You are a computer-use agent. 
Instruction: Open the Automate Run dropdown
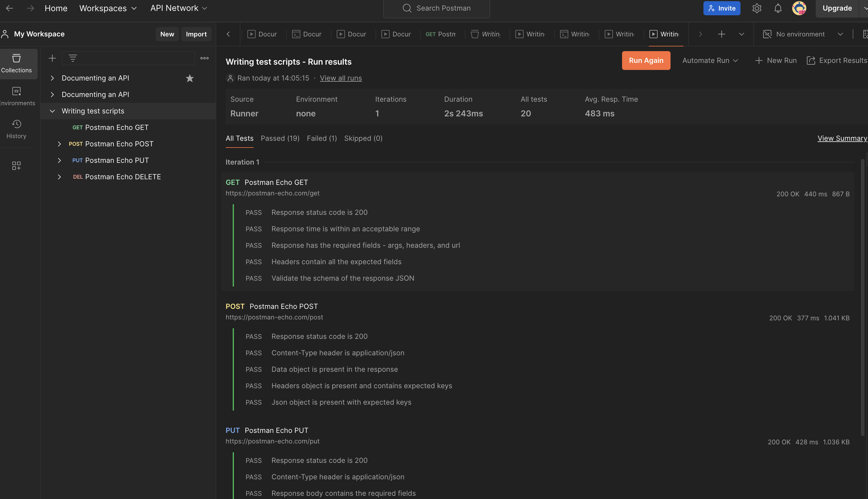710,60
